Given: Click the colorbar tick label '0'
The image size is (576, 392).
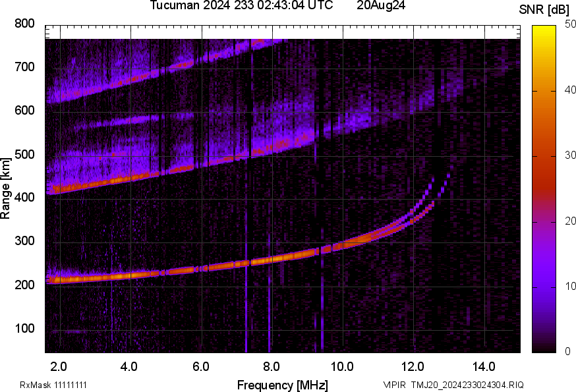Looking at the screenshot, I should click(568, 352).
